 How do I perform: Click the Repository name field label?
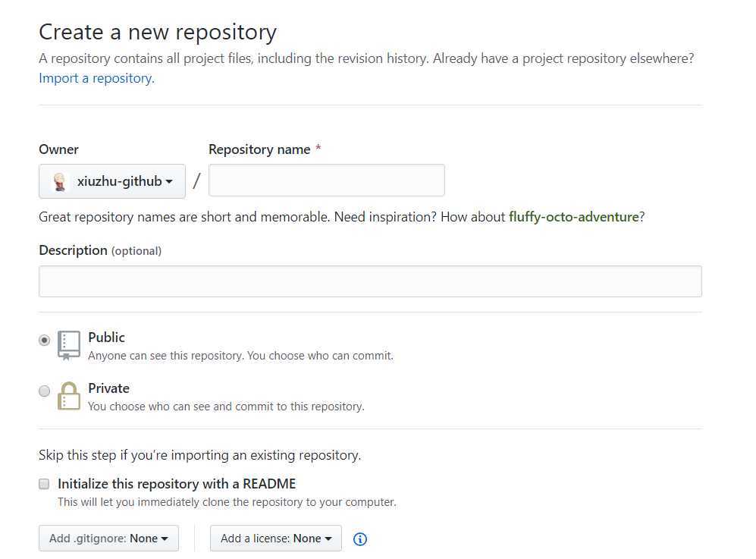pyautogui.click(x=259, y=149)
